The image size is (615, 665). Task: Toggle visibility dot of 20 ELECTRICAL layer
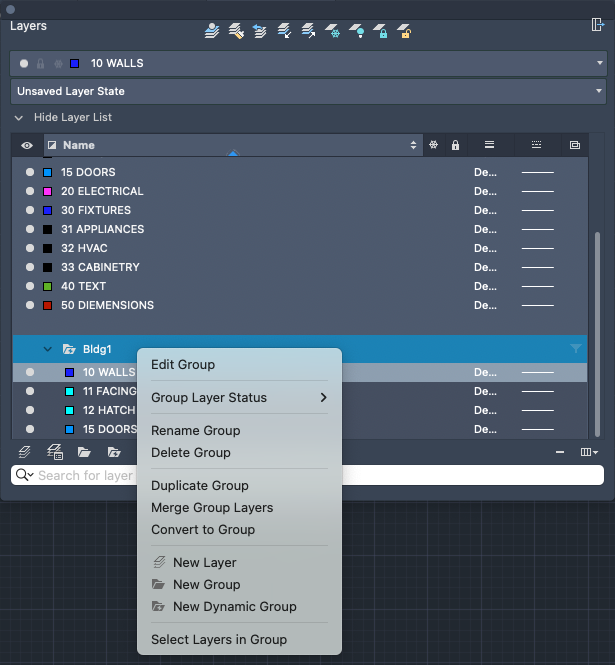tap(30, 191)
